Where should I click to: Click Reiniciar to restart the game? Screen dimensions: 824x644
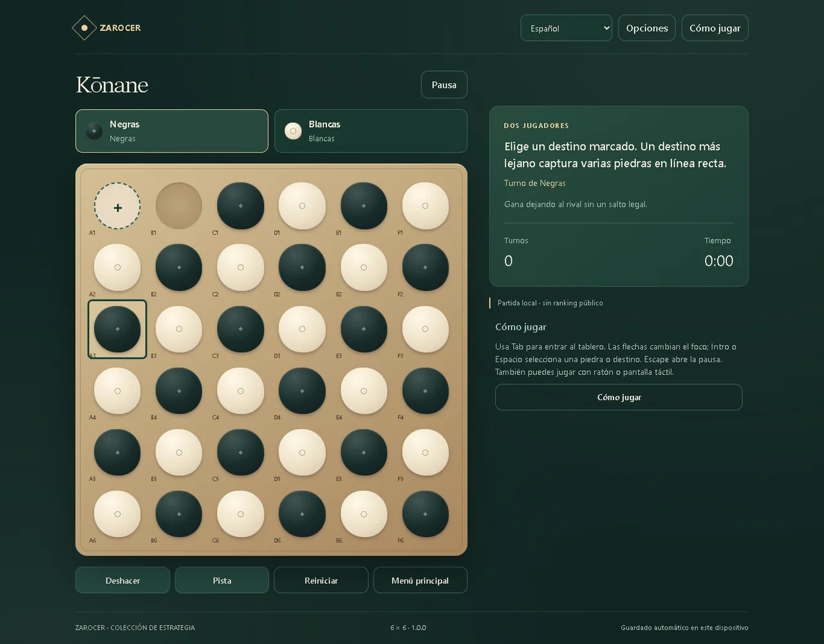coord(321,580)
